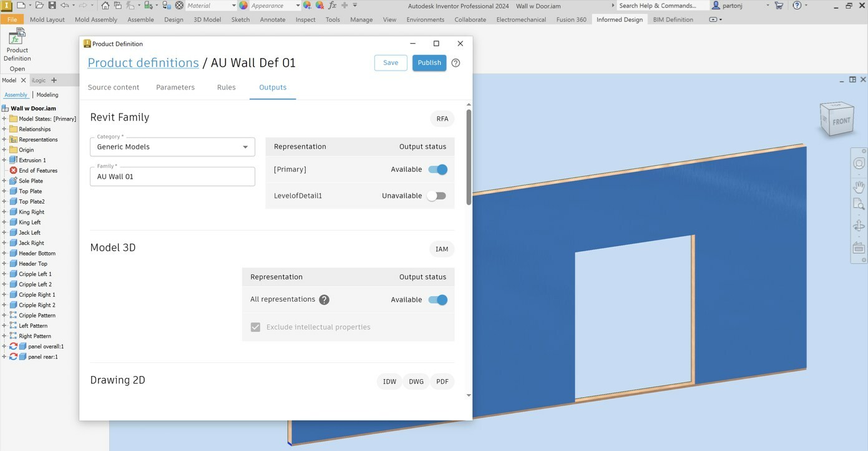Click the Publish button
Viewport: 868px width, 451px height.
click(429, 62)
